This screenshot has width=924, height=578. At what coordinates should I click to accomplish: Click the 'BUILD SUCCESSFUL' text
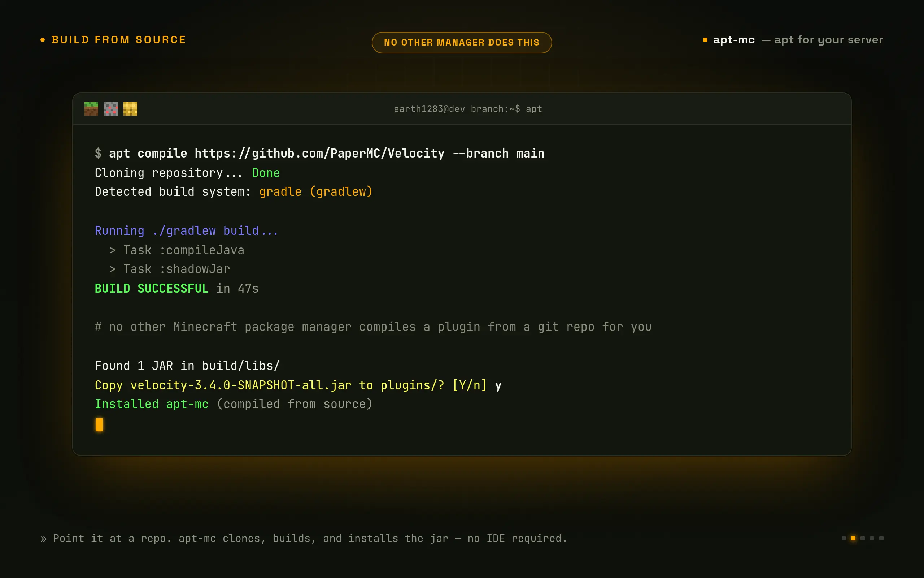pyautogui.click(x=152, y=288)
